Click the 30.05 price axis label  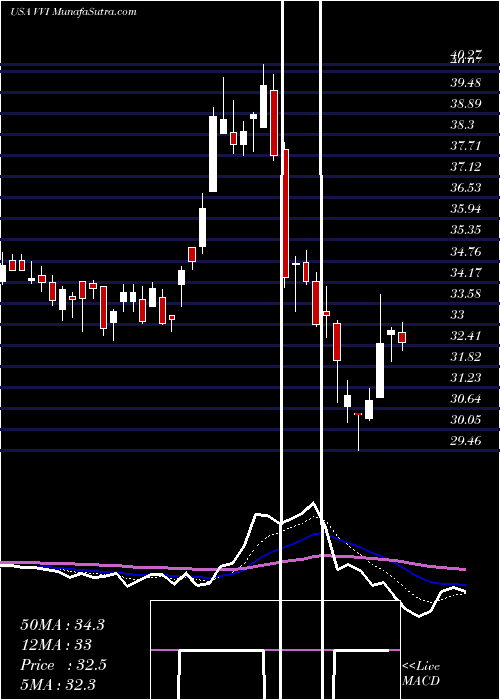466,419
